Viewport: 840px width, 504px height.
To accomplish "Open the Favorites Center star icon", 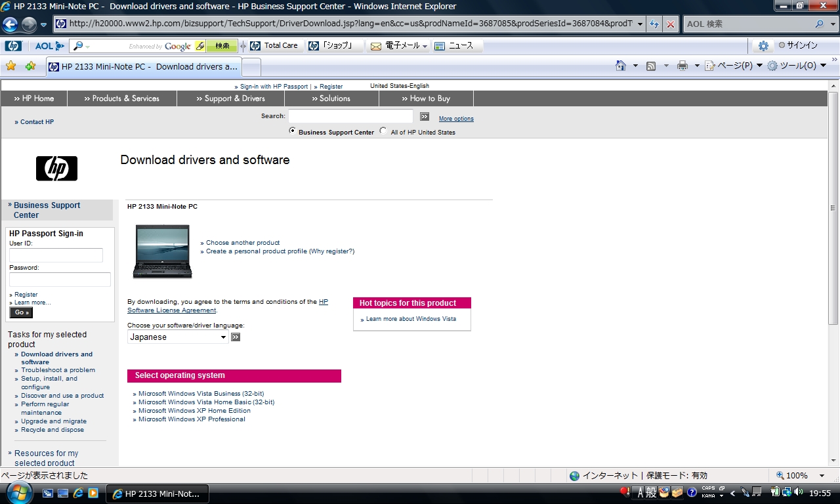I will point(10,66).
